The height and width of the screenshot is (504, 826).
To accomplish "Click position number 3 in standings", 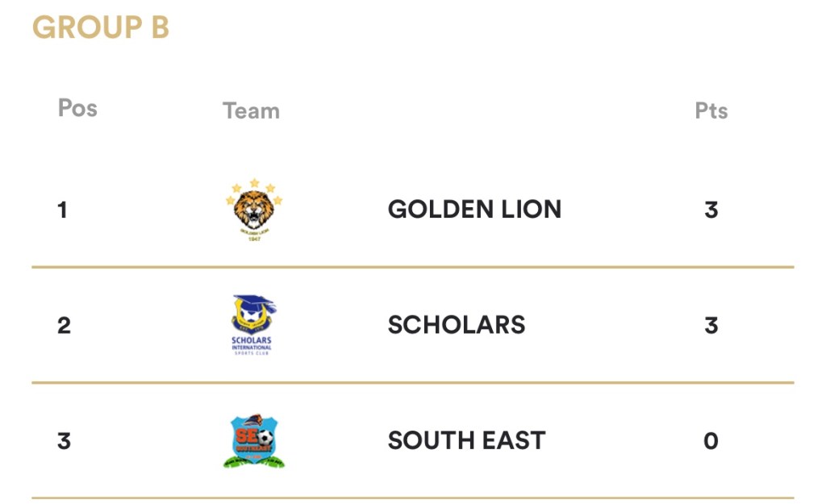I will [64, 442].
